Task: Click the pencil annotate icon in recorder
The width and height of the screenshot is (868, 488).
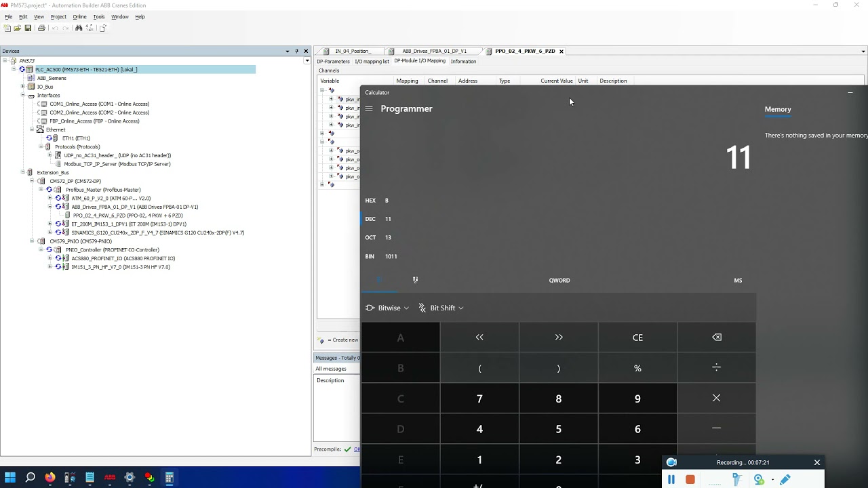Action: [785, 479]
